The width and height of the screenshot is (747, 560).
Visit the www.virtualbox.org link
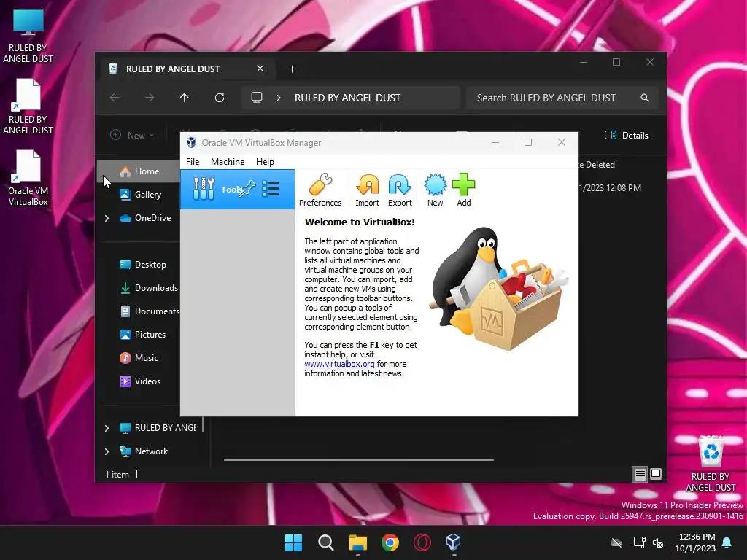[339, 364]
